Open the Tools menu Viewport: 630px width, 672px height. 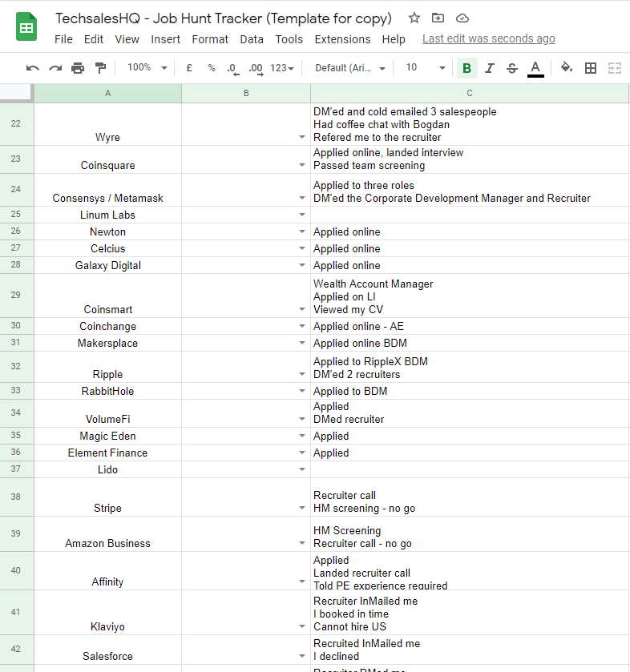tap(289, 39)
